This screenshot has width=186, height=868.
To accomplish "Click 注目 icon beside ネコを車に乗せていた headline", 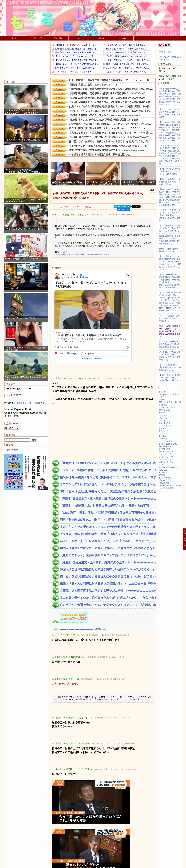I will pos(56,598).
